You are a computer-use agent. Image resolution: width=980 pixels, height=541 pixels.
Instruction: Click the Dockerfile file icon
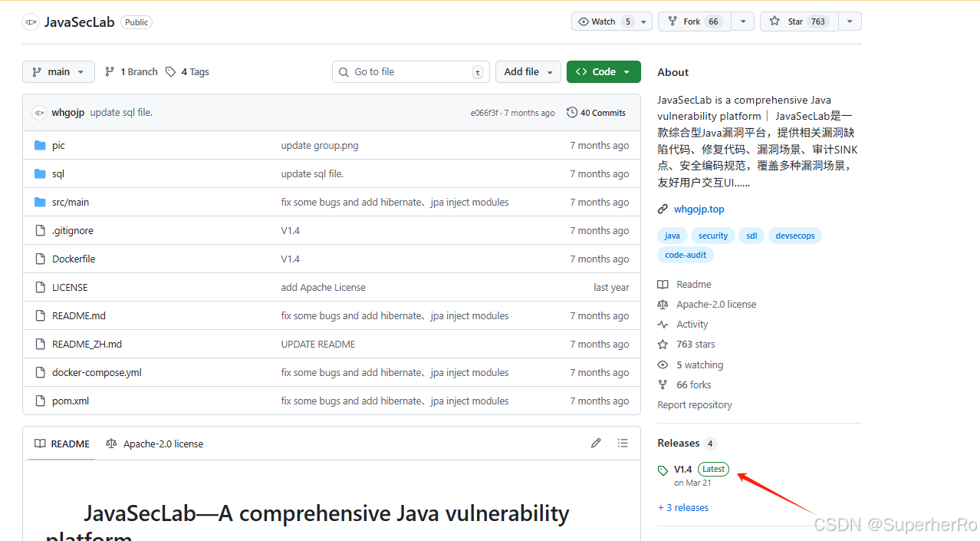point(41,259)
